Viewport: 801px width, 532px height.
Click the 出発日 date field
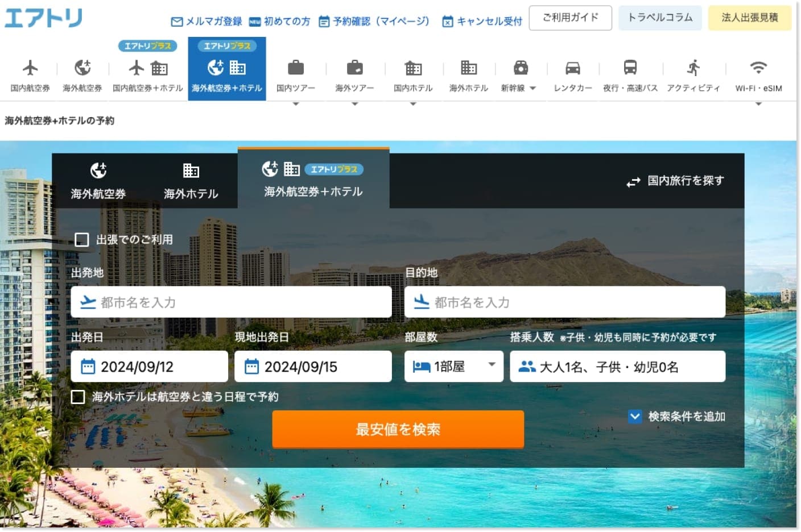[149, 366]
